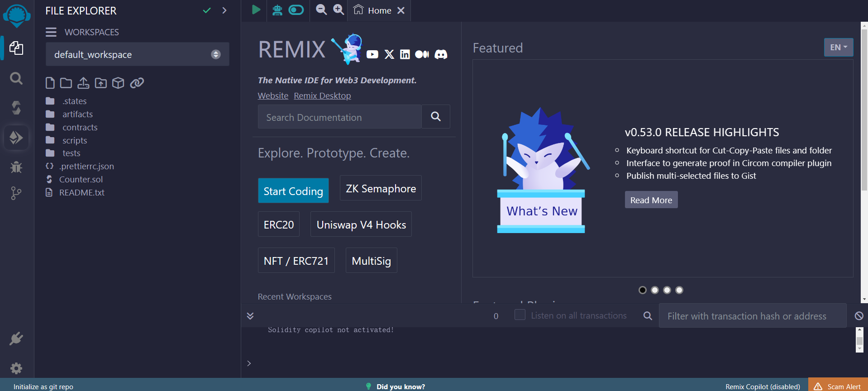Image resolution: width=868 pixels, height=391 pixels.
Task: Enable Listen on all transactions checkbox
Action: (x=520, y=315)
